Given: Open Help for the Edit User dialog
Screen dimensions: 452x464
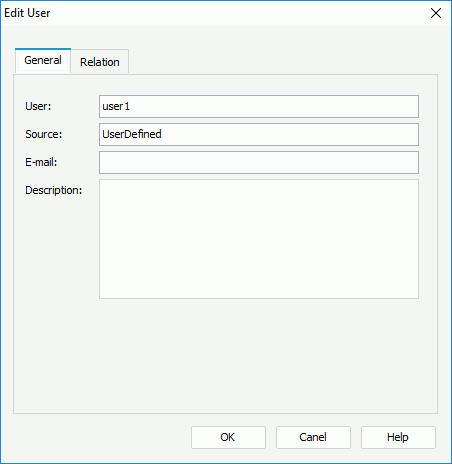Looking at the screenshot, I should [x=398, y=437].
